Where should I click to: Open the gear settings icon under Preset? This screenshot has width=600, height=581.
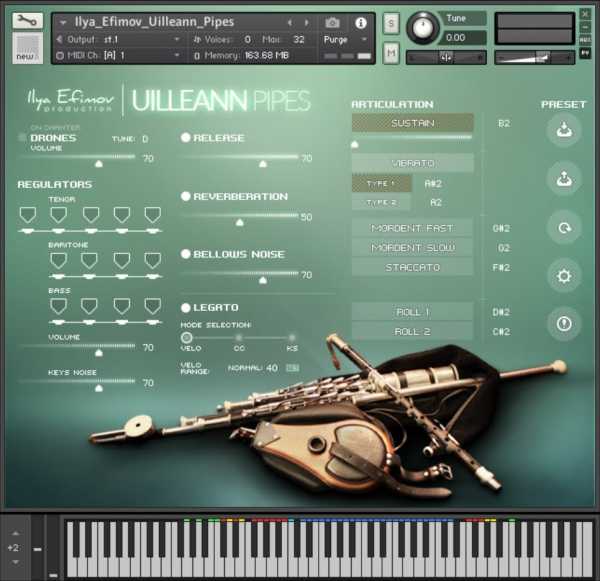(563, 275)
